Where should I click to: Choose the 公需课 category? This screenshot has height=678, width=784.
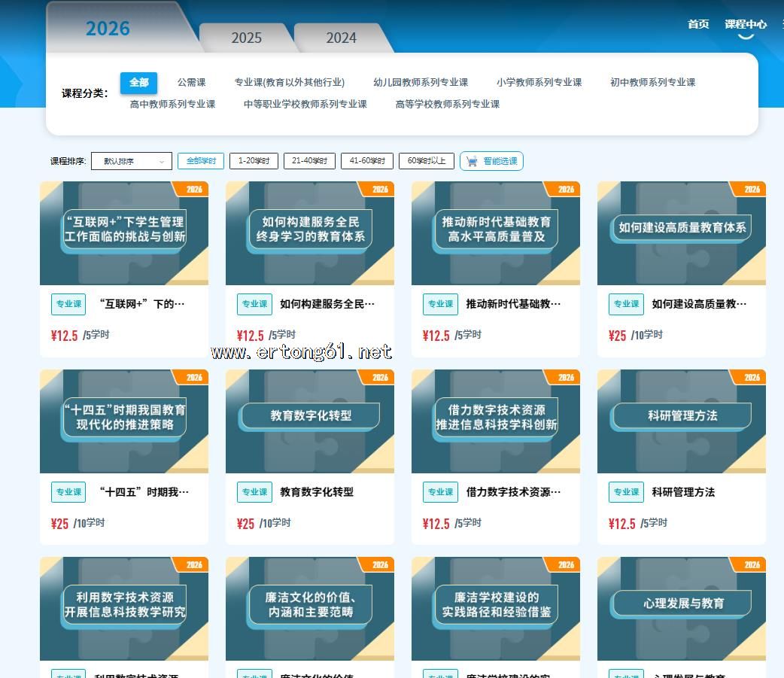point(191,83)
